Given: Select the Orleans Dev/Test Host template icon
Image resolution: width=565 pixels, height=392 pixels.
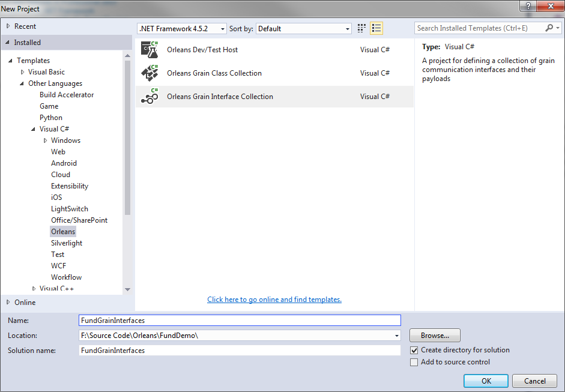Looking at the screenshot, I should [150, 50].
